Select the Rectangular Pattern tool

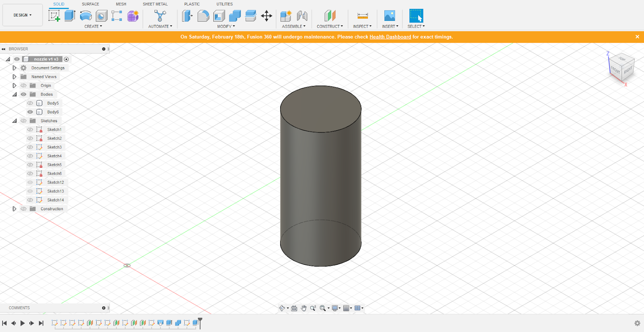coord(117,16)
